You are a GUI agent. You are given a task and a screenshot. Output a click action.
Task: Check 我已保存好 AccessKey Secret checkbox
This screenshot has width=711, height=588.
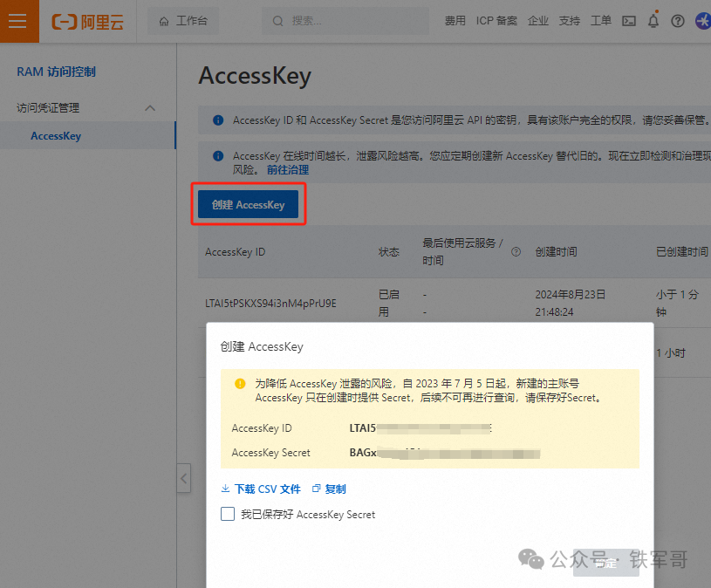coord(226,515)
